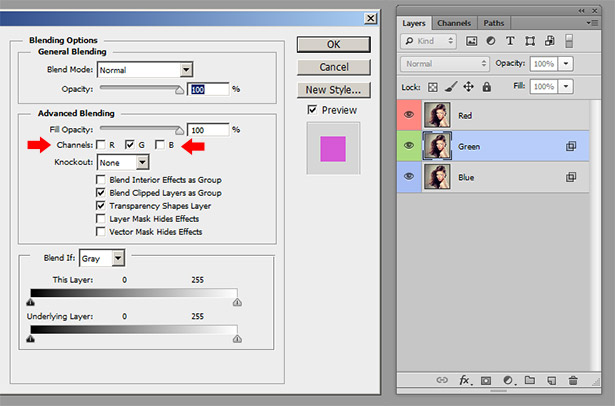Close the Layer Style dialog

[370, 18]
